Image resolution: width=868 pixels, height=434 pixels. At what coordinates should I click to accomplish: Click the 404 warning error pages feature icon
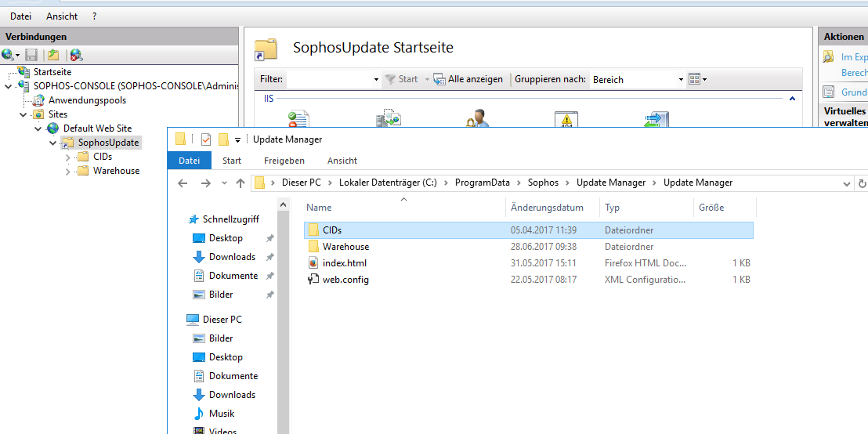coord(566,120)
